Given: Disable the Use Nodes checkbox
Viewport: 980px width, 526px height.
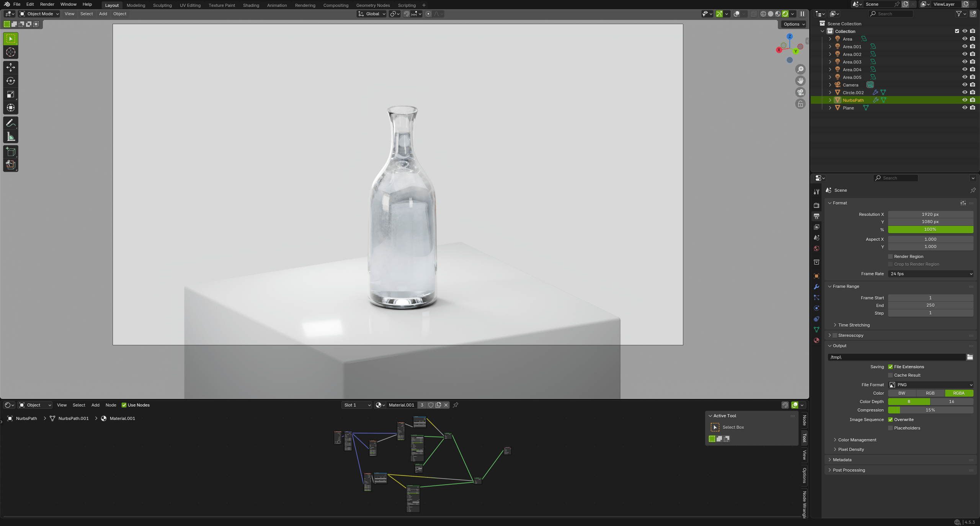Looking at the screenshot, I should pos(124,405).
